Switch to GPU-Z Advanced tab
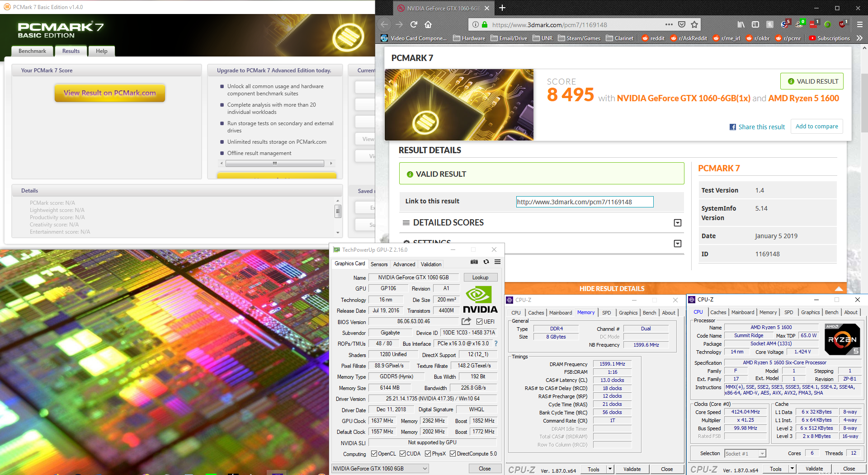Image resolution: width=868 pixels, height=475 pixels. pos(404,264)
